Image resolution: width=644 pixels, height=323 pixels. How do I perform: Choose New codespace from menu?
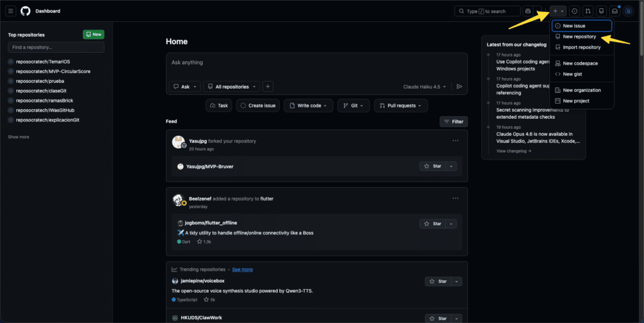click(582, 63)
